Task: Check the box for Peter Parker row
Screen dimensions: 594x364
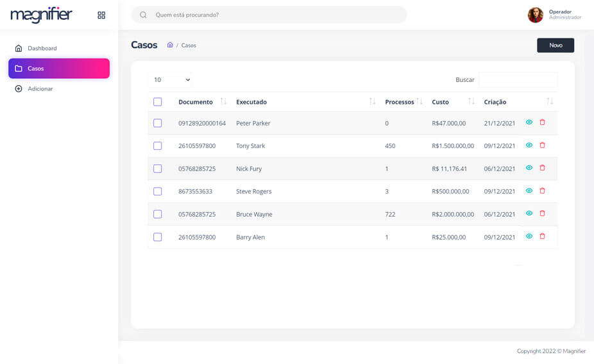Action: [x=158, y=123]
